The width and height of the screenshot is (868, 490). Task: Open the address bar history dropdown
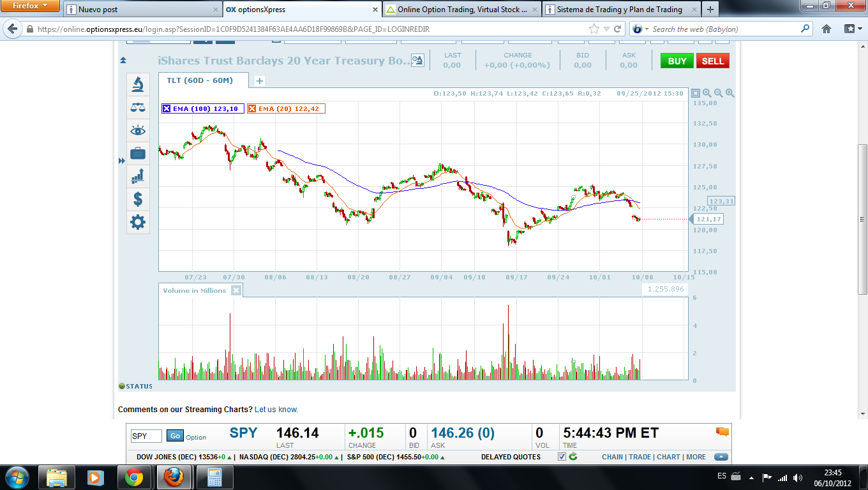click(607, 29)
